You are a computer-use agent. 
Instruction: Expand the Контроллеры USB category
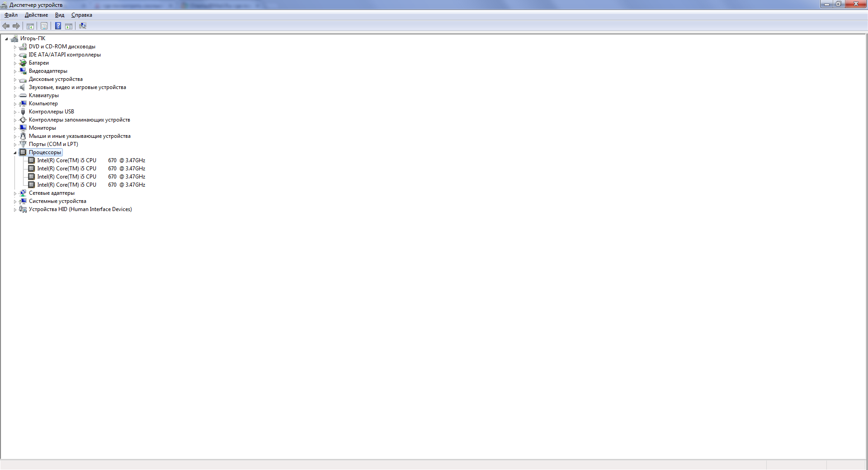(15, 112)
